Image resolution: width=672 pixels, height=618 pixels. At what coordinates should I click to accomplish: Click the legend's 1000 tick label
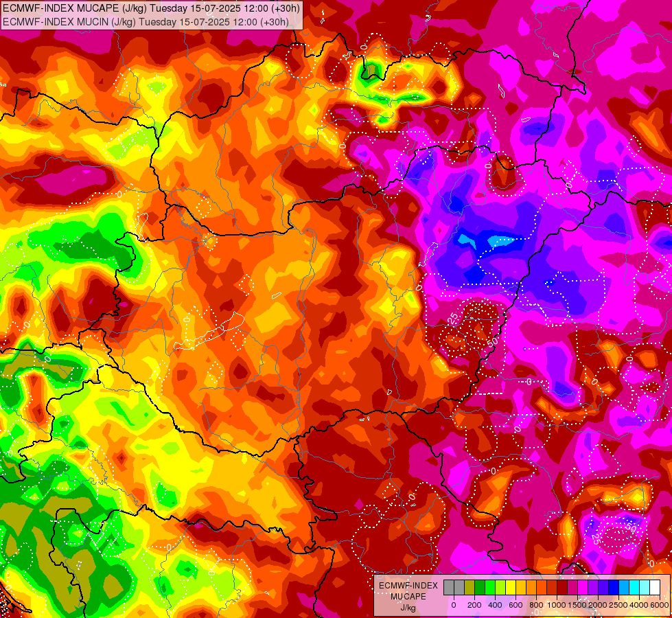tap(556, 605)
